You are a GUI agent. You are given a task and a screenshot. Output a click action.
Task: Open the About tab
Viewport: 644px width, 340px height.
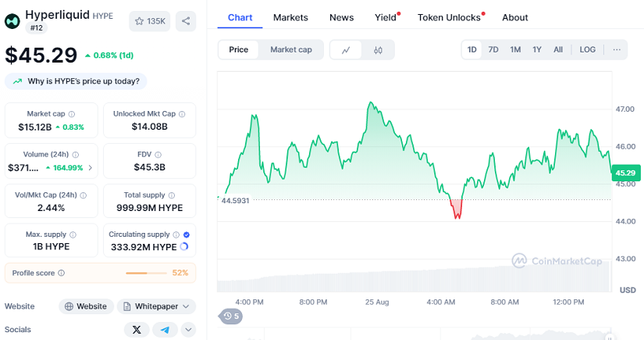(x=515, y=18)
